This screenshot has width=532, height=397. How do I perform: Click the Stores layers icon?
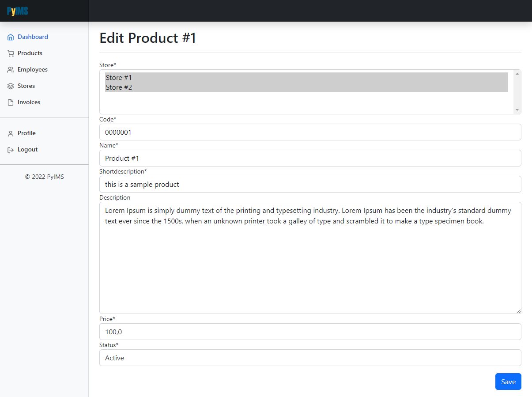pyautogui.click(x=11, y=86)
